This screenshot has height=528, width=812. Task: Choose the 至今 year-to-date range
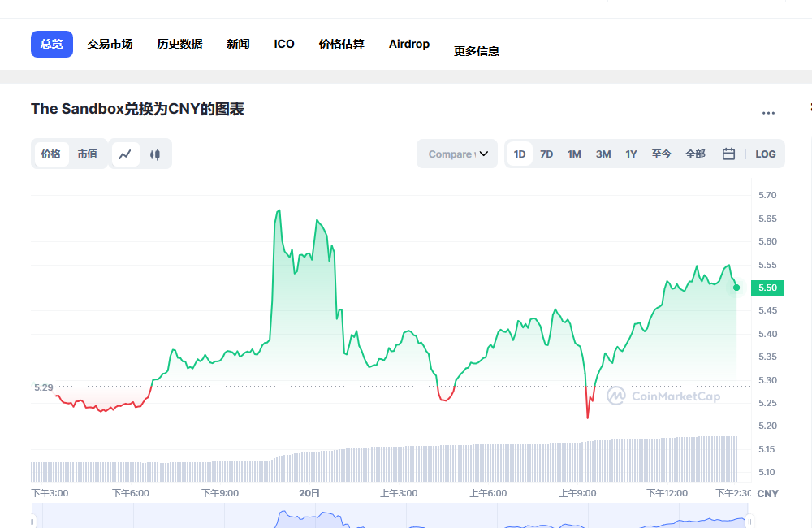[x=661, y=154]
